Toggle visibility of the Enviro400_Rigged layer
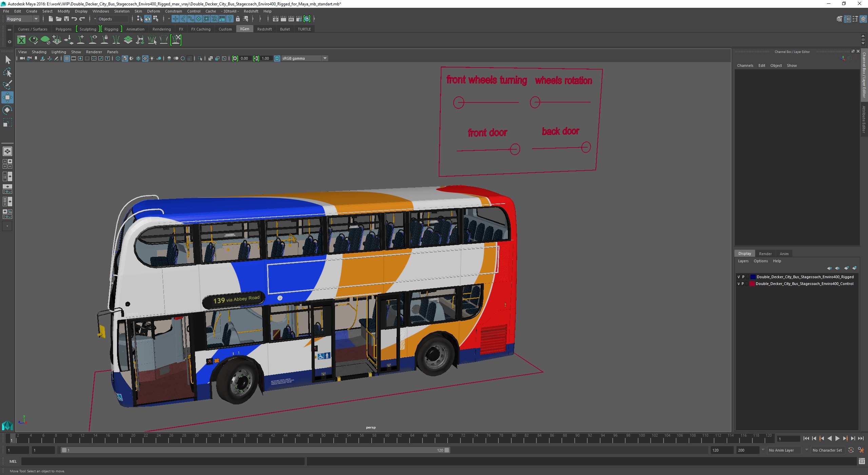This screenshot has width=868, height=475. [739, 277]
